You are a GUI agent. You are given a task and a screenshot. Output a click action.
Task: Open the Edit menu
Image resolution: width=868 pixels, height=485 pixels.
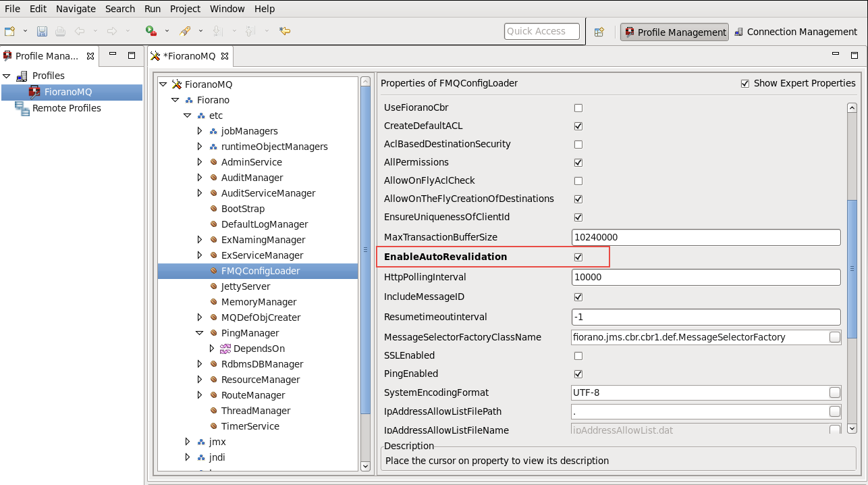point(38,9)
